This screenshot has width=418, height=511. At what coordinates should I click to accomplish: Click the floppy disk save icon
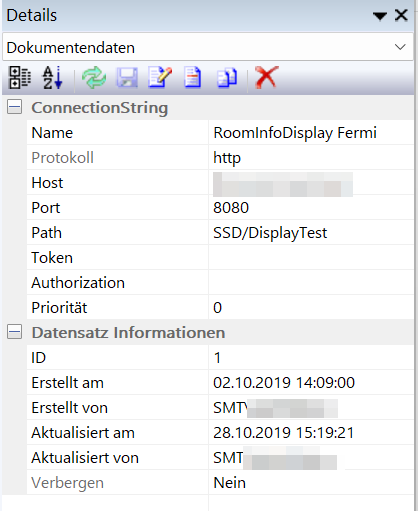[x=127, y=77]
